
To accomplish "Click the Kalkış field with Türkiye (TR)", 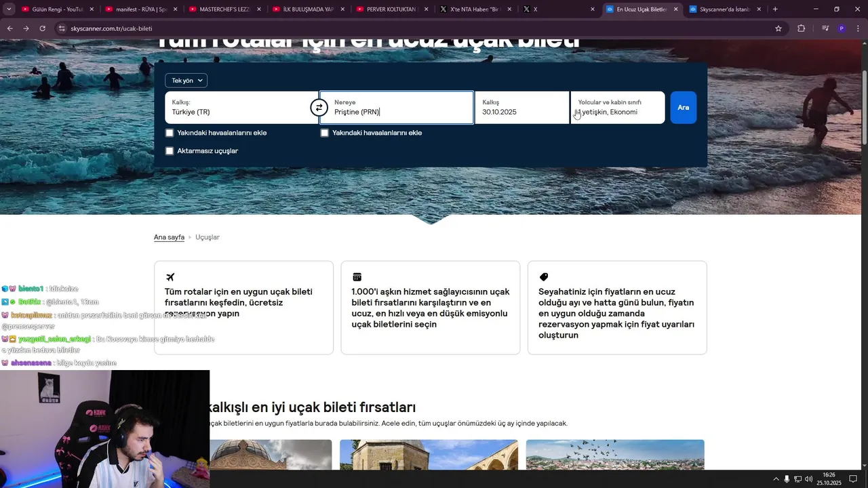I will click(x=241, y=108).
